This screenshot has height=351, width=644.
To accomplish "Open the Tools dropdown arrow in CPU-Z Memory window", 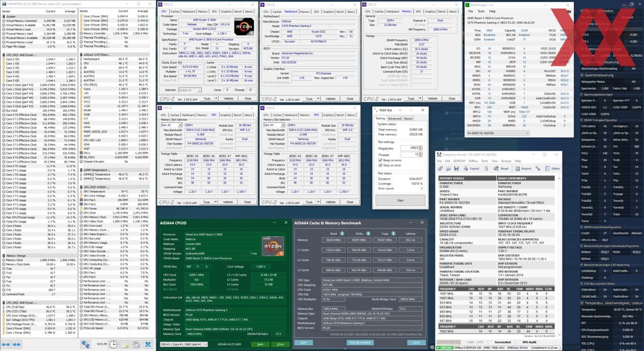I will [421, 99].
